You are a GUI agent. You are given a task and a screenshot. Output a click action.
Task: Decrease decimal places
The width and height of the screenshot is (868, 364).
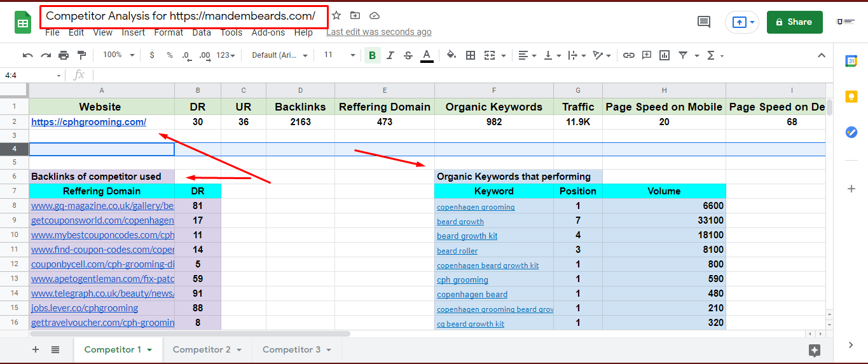click(186, 55)
